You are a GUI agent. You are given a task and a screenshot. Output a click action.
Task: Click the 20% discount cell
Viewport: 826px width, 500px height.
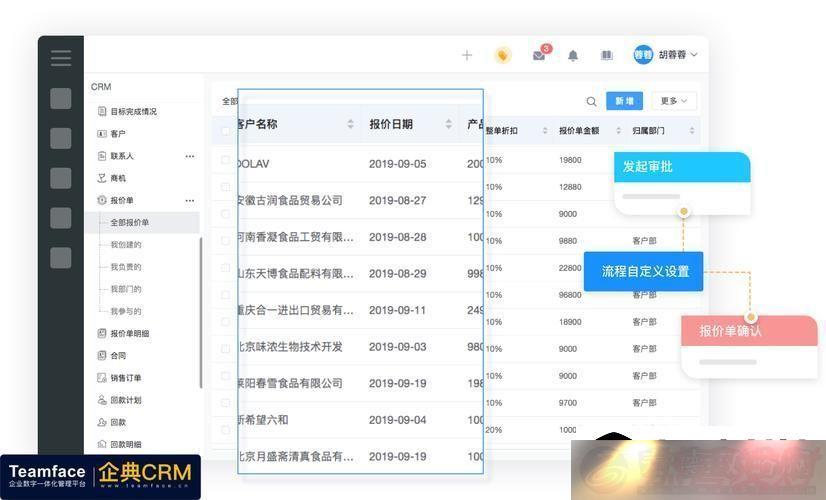(x=494, y=430)
